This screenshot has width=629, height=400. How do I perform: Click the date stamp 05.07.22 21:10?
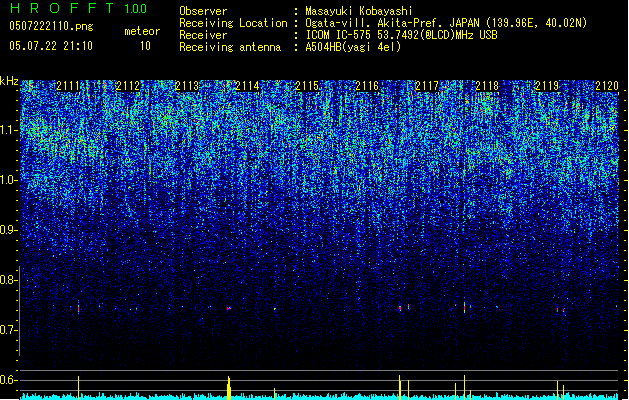(51, 46)
